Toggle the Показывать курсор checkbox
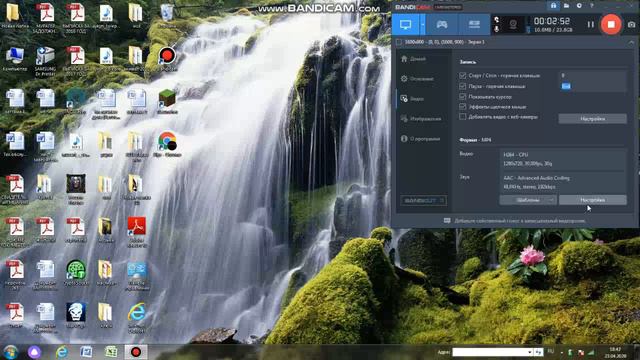This screenshot has height=360, width=640. [462, 97]
